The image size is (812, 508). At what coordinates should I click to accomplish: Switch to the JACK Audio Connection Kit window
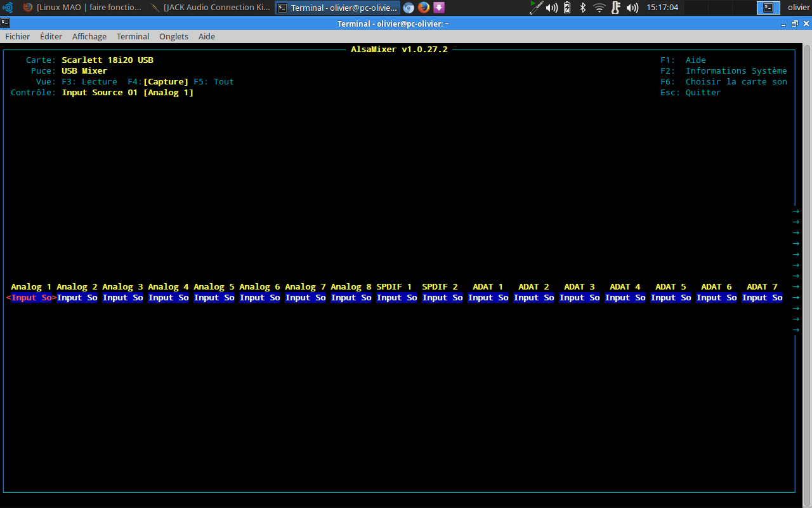coord(209,8)
